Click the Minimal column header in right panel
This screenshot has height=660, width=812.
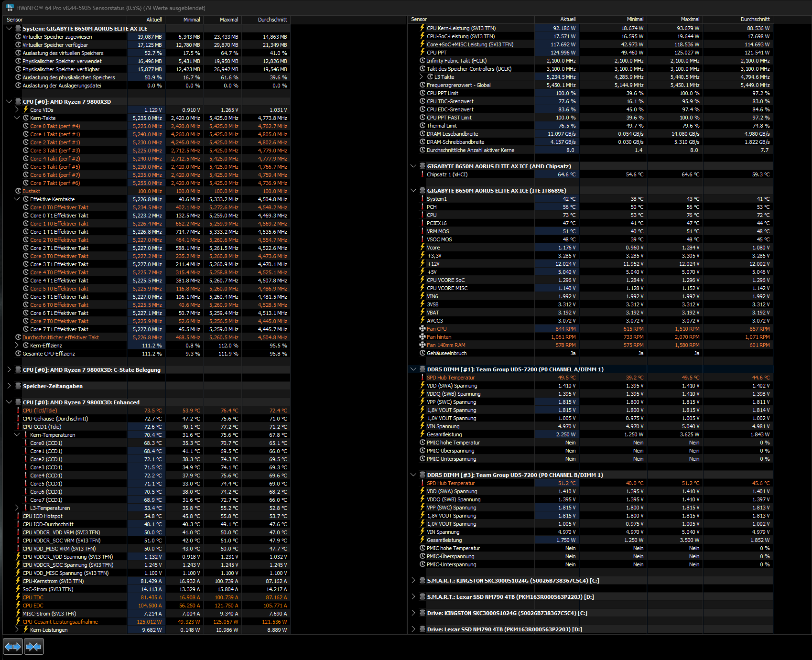612,19
